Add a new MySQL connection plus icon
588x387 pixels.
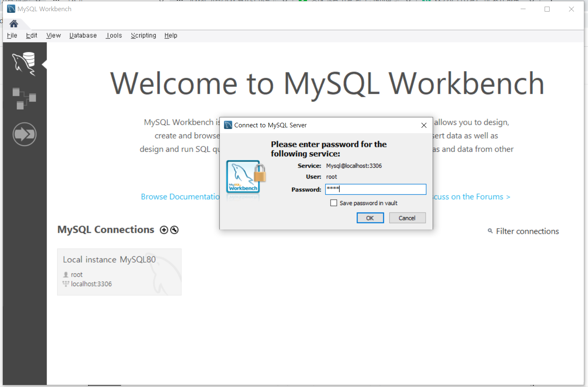point(164,230)
